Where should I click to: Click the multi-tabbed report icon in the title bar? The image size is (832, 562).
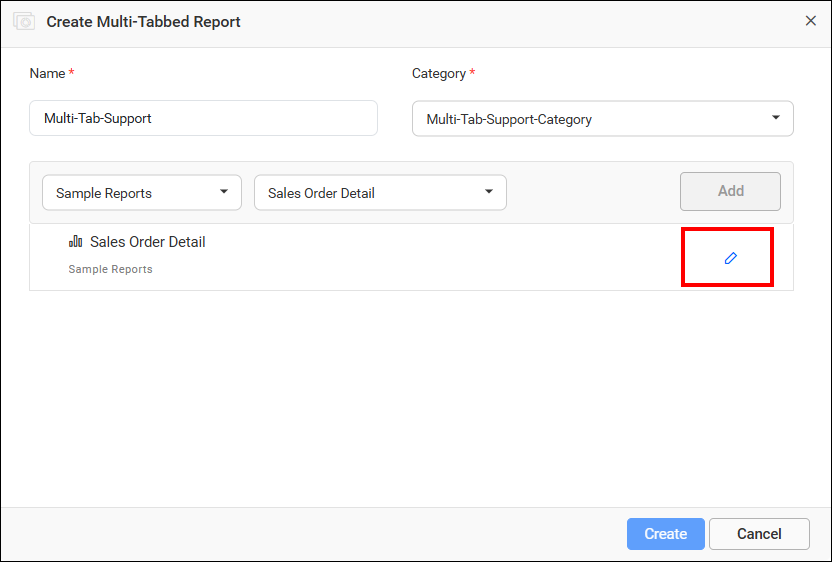[x=24, y=21]
